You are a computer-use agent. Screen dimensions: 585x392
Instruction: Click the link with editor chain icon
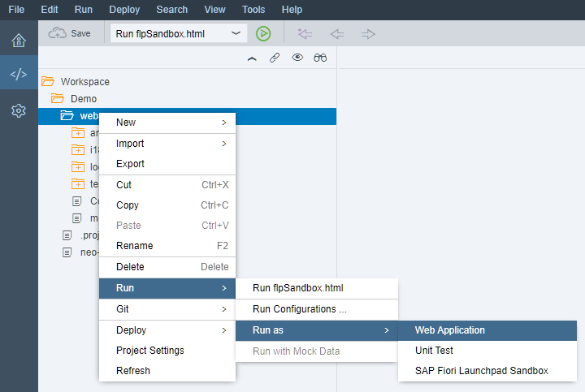point(275,58)
